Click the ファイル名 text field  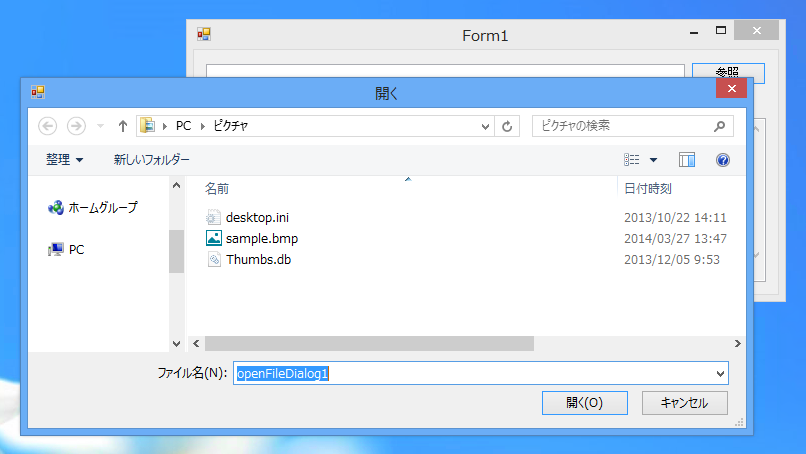pyautogui.click(x=473, y=373)
